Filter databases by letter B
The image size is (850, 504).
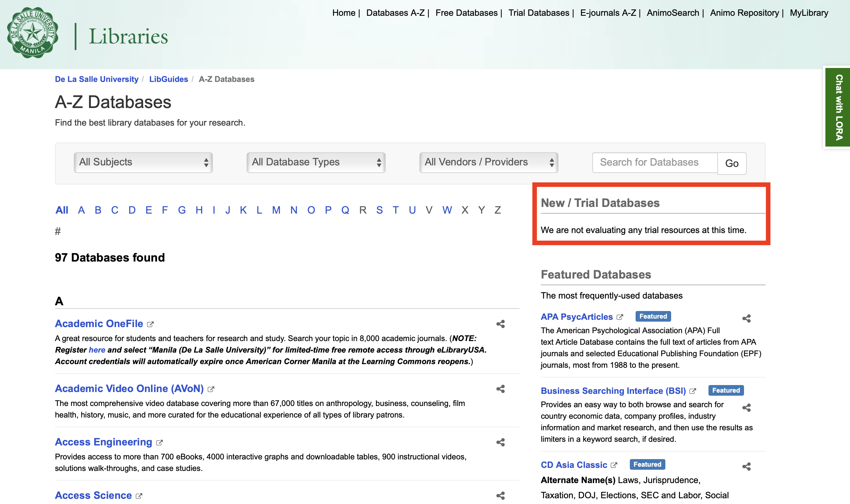pyautogui.click(x=98, y=210)
